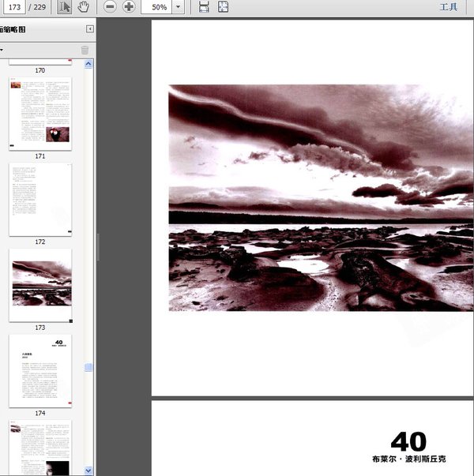The width and height of the screenshot is (474, 476).
Task: Select the text selection cursor tool
Action: pos(65,7)
